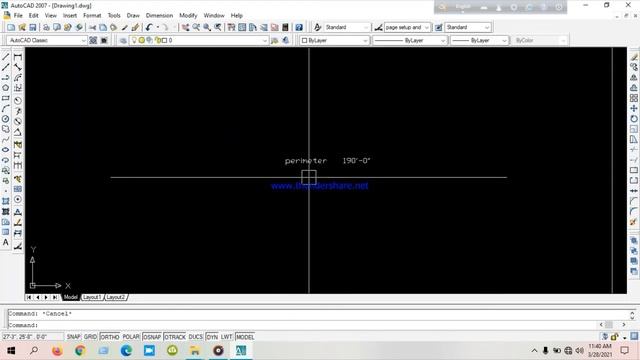The width and height of the screenshot is (640, 360).
Task: Select the Erase tool in Modify toolbar
Action: (x=633, y=57)
